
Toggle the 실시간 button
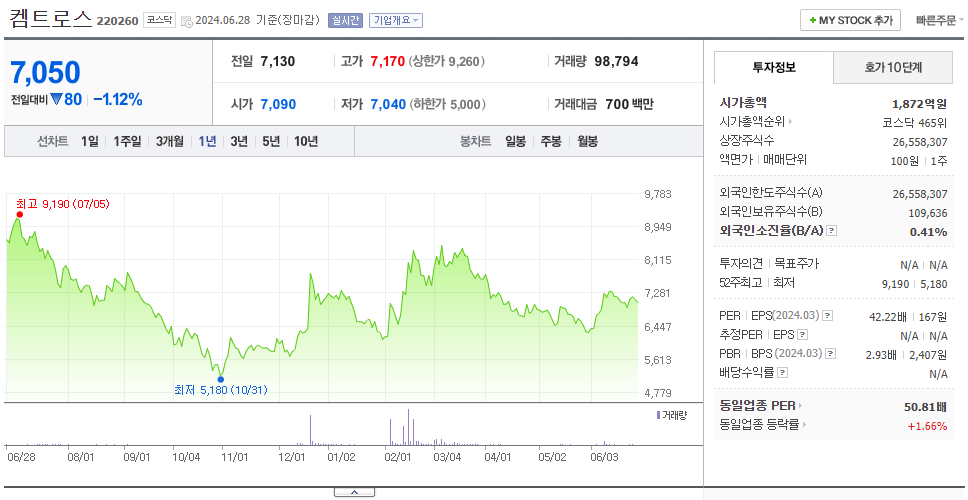click(x=345, y=20)
